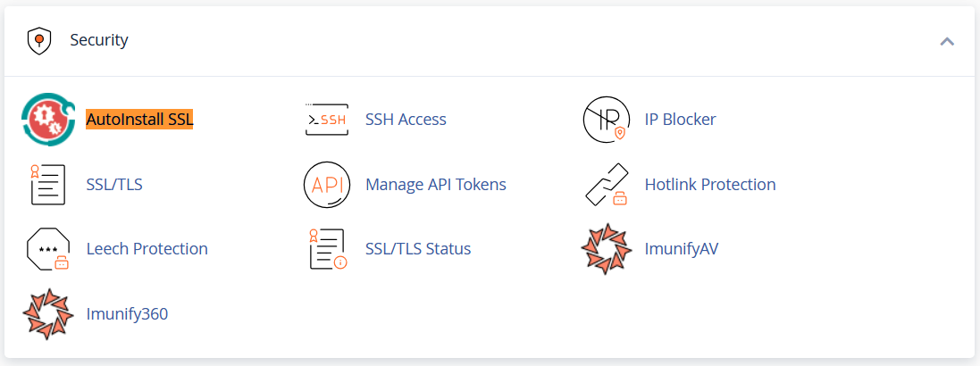Click the SSL/TLS certificate icon
Image resolution: width=980 pixels, height=366 pixels.
(x=48, y=184)
